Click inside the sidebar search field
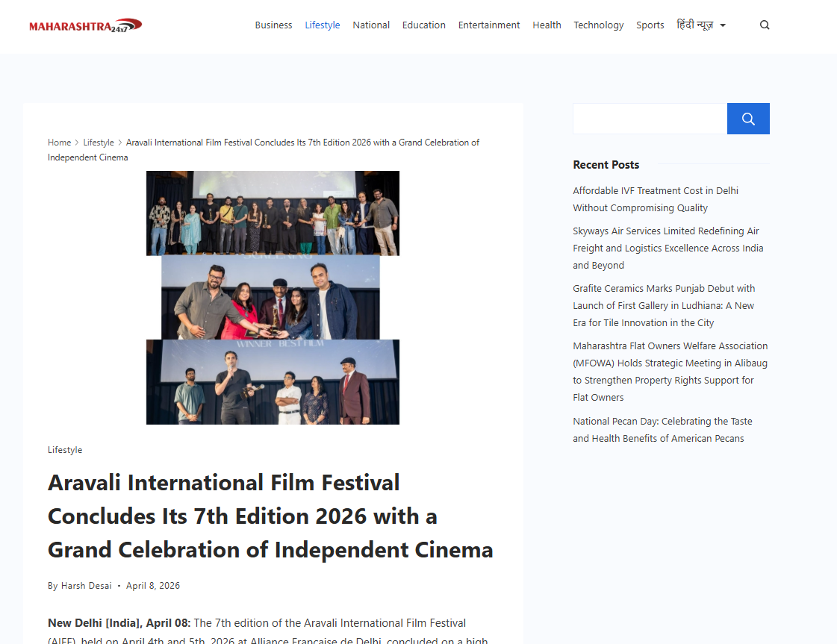Viewport: 837px width, 644px height. coord(650,119)
